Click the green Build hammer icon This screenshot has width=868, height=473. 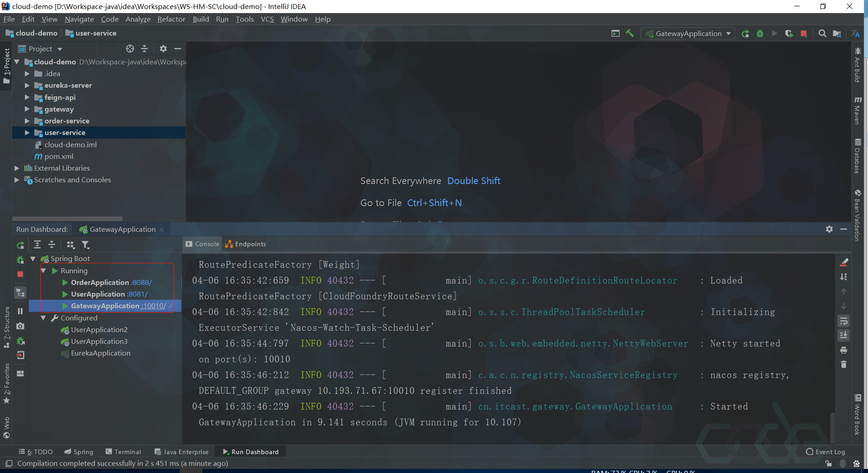(630, 33)
